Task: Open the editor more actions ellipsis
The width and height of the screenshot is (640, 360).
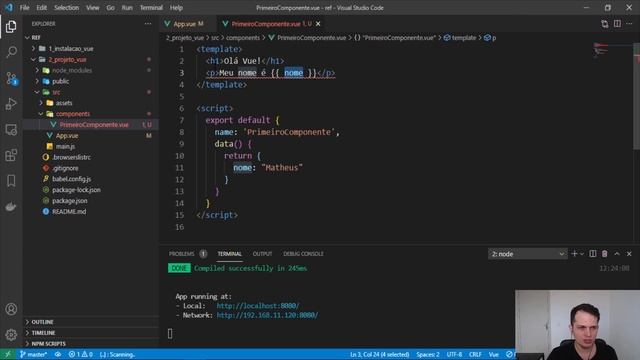Action: (x=629, y=24)
